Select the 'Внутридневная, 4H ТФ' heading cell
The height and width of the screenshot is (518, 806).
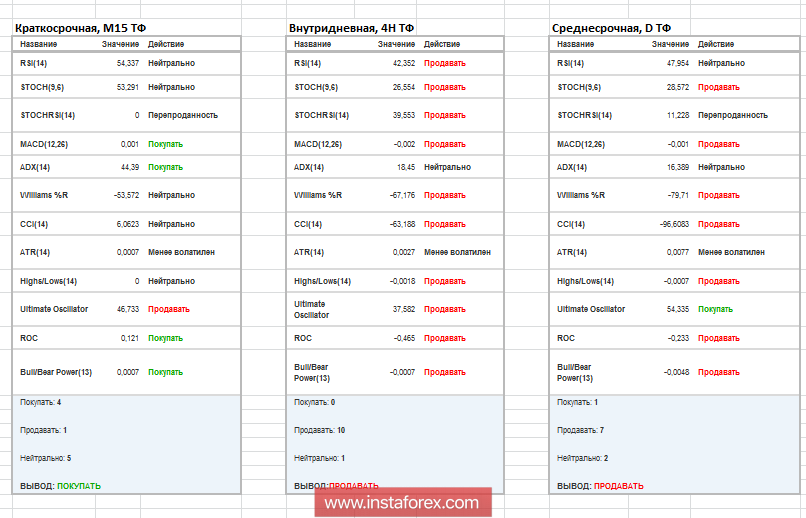coord(352,28)
